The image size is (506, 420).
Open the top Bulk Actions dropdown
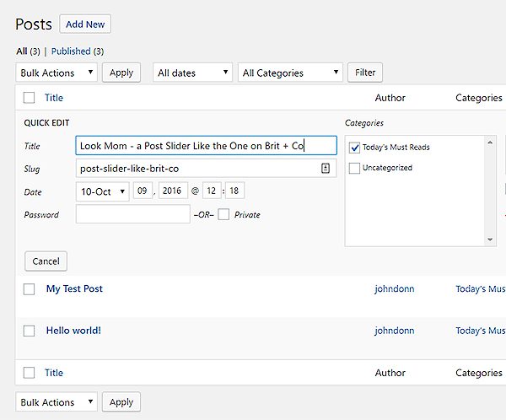pos(57,73)
